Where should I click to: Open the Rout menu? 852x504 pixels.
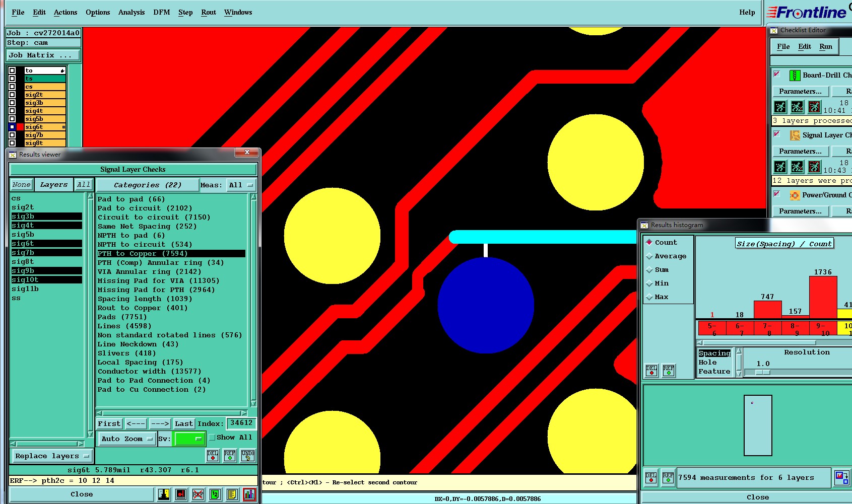209,12
